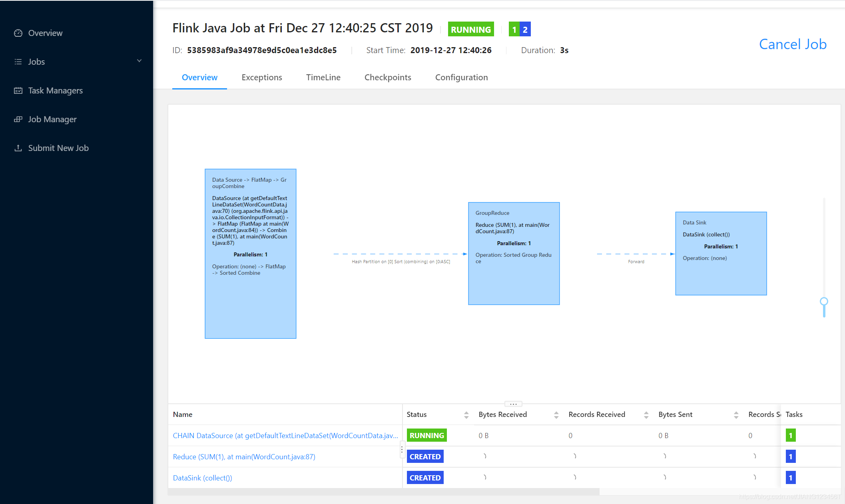Click the vertical dots handle beside Name column
This screenshot has width=845, height=504.
pyautogui.click(x=402, y=450)
